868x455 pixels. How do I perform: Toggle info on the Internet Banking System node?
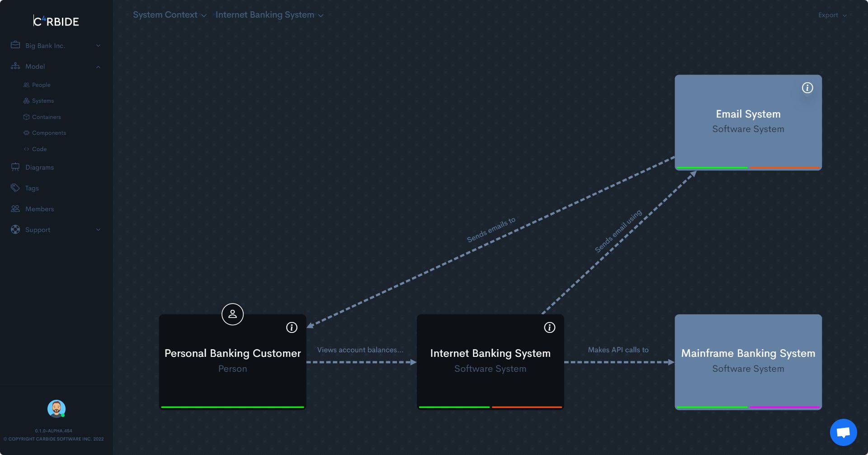pyautogui.click(x=550, y=327)
